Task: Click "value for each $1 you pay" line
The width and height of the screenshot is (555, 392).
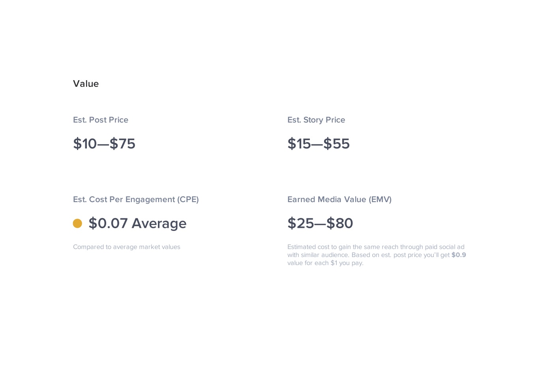Action: pyautogui.click(x=325, y=263)
